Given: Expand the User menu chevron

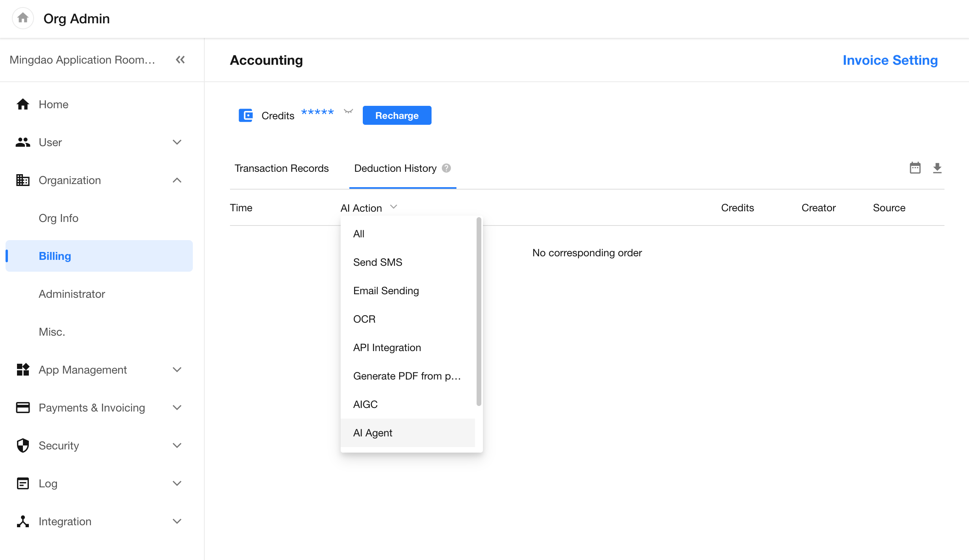Looking at the screenshot, I should click(177, 142).
